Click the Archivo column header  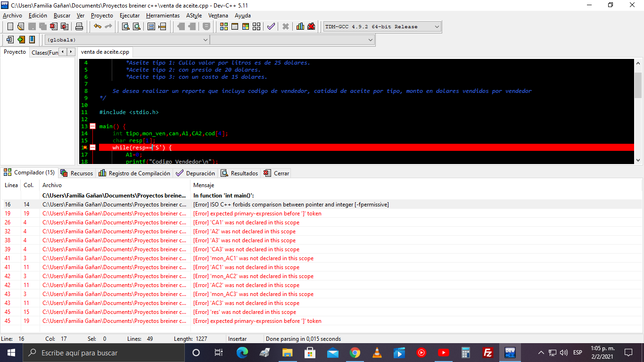click(x=52, y=185)
